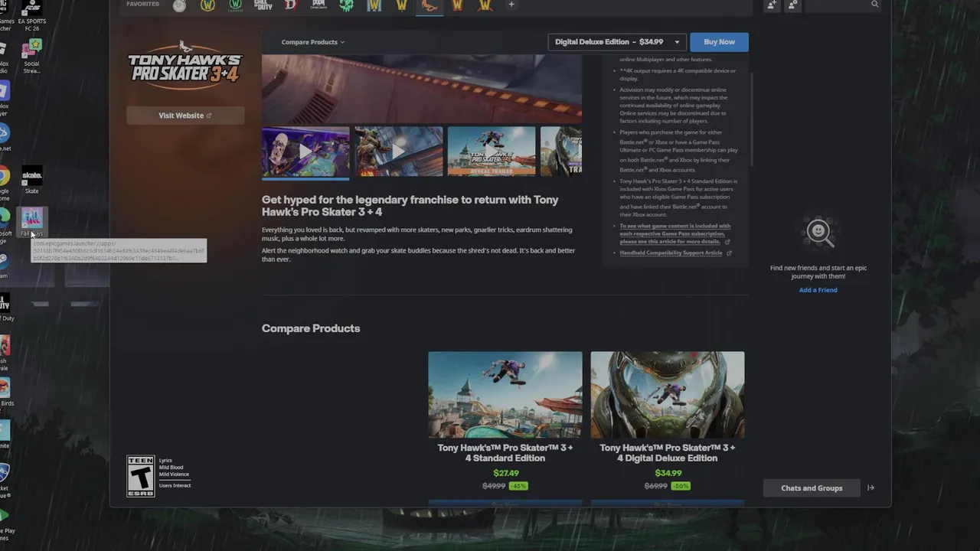Image resolution: width=980 pixels, height=551 pixels.
Task: Click the -45% discount badge
Action: coord(518,486)
